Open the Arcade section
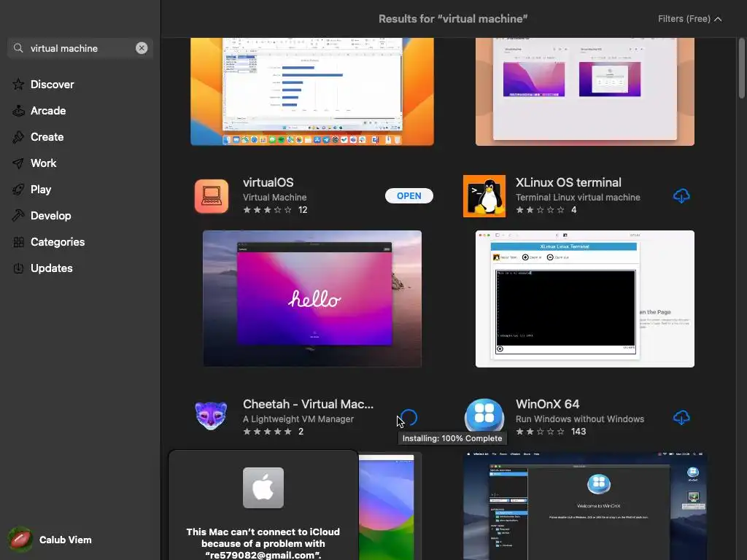Viewport: 747px width, 560px height. [x=48, y=111]
